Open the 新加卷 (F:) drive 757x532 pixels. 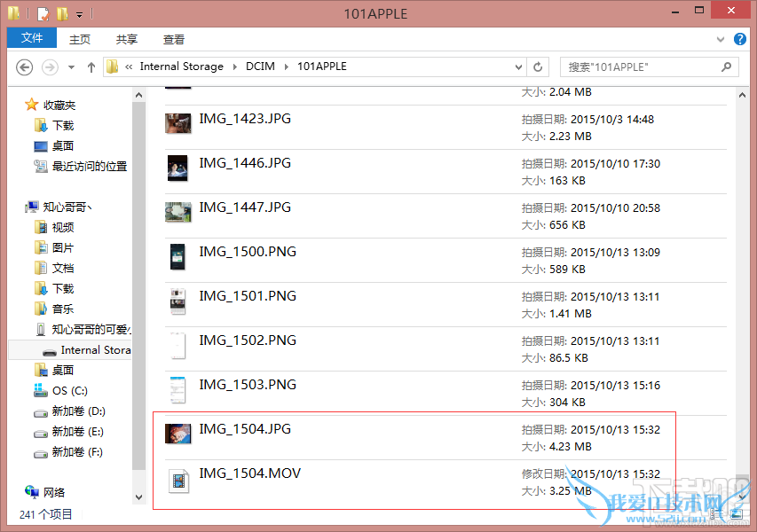(68, 452)
